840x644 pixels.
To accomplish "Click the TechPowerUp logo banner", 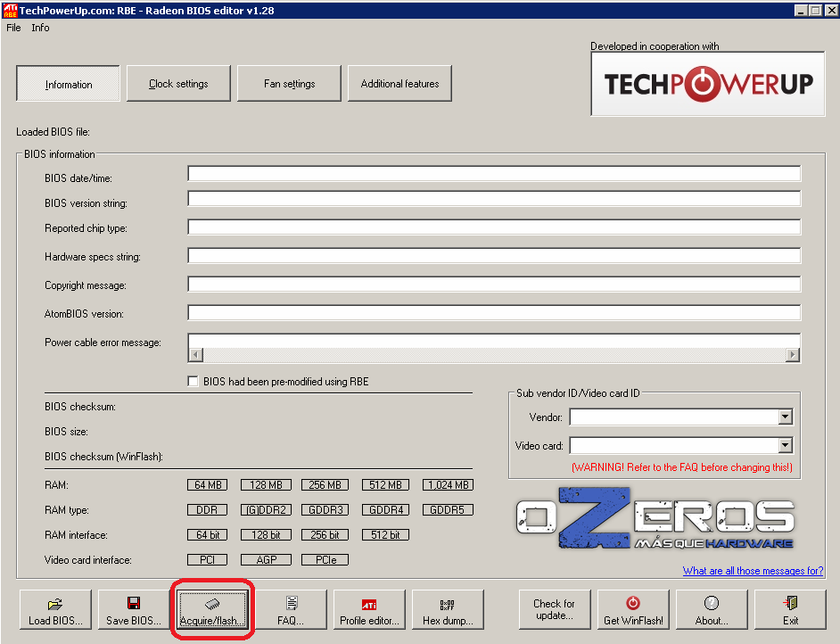I will click(708, 84).
